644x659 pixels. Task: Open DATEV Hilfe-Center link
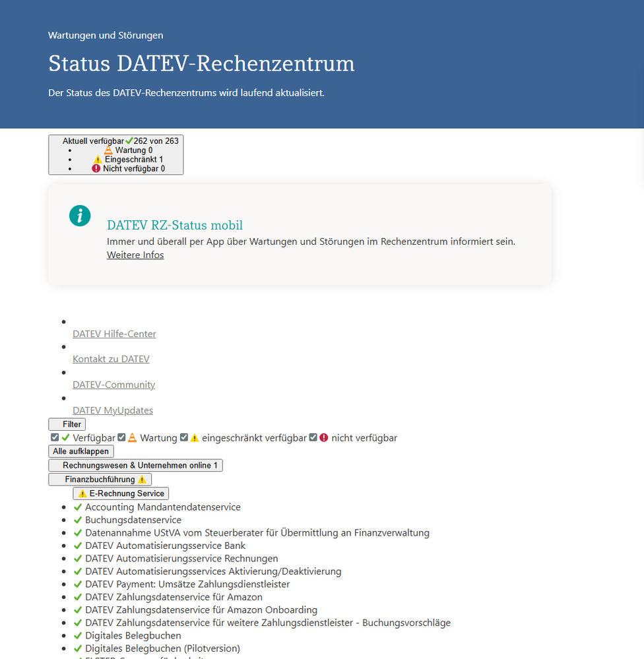click(114, 334)
